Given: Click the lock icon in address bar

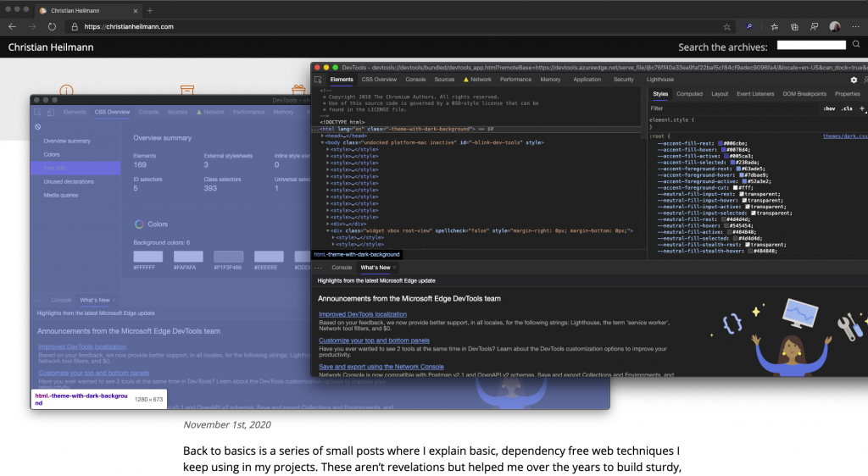Looking at the screenshot, I should (x=75, y=26).
